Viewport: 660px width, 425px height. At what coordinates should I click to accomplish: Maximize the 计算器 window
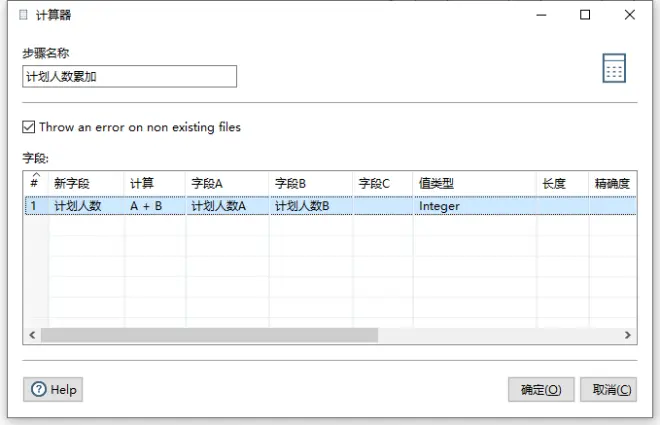coord(585,15)
